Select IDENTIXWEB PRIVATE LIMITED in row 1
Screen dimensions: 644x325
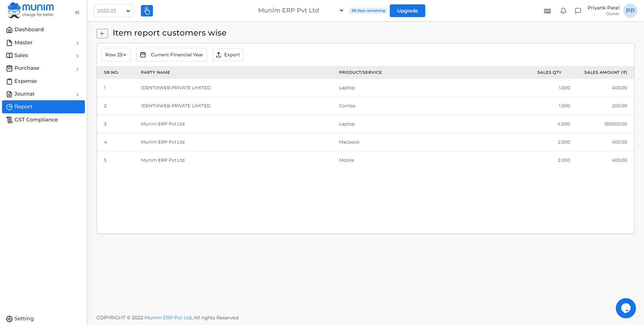pyautogui.click(x=176, y=88)
